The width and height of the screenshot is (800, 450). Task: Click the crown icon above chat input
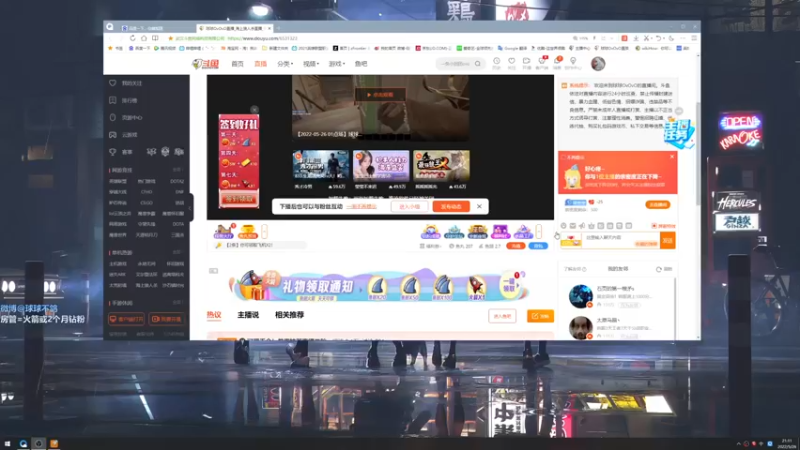click(x=591, y=226)
